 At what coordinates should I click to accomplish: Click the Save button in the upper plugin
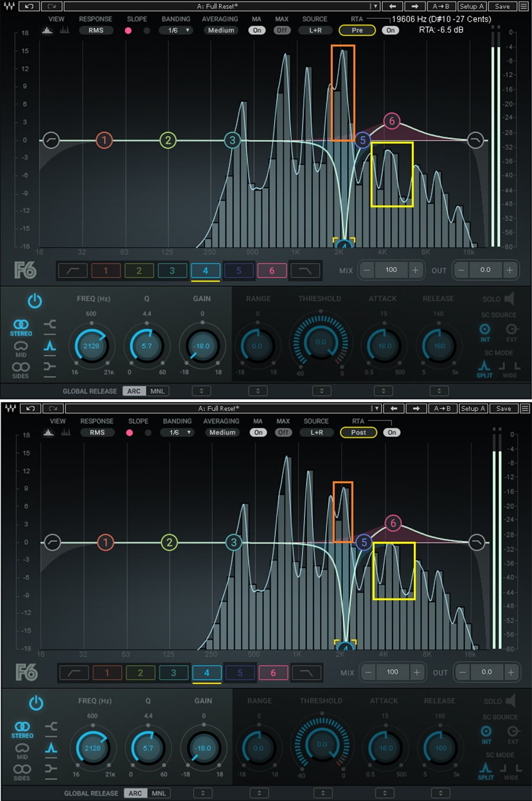pyautogui.click(x=502, y=7)
